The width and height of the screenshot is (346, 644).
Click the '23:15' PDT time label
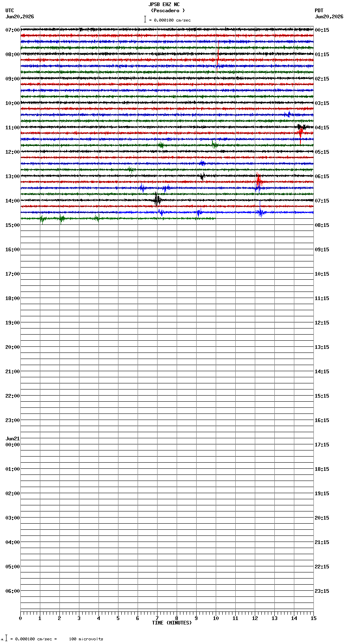(x=322, y=591)
